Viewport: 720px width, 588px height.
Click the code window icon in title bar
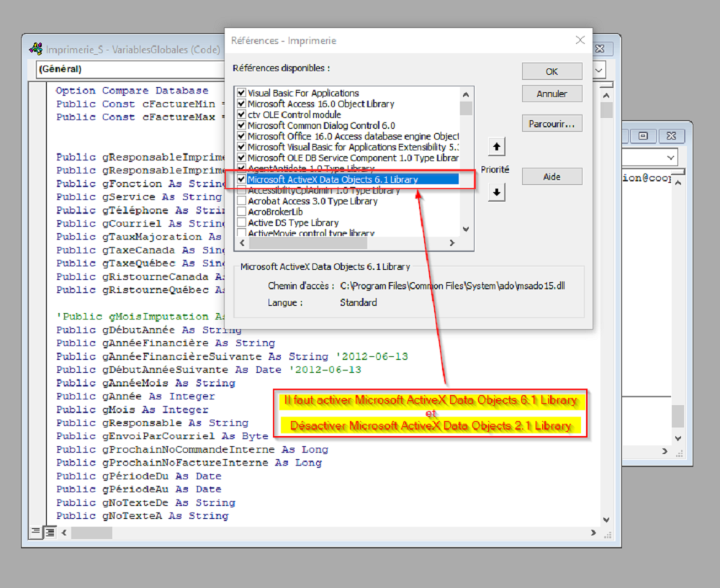pos(35,50)
